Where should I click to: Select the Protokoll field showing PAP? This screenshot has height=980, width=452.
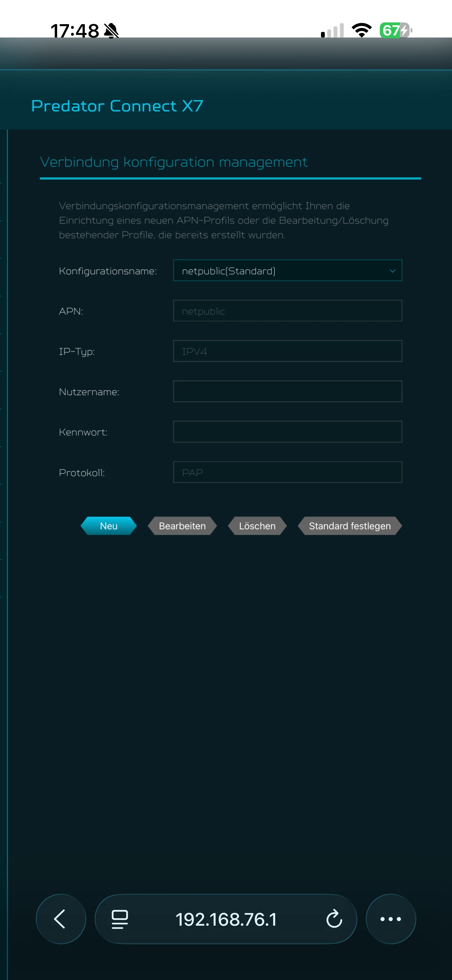click(x=287, y=472)
